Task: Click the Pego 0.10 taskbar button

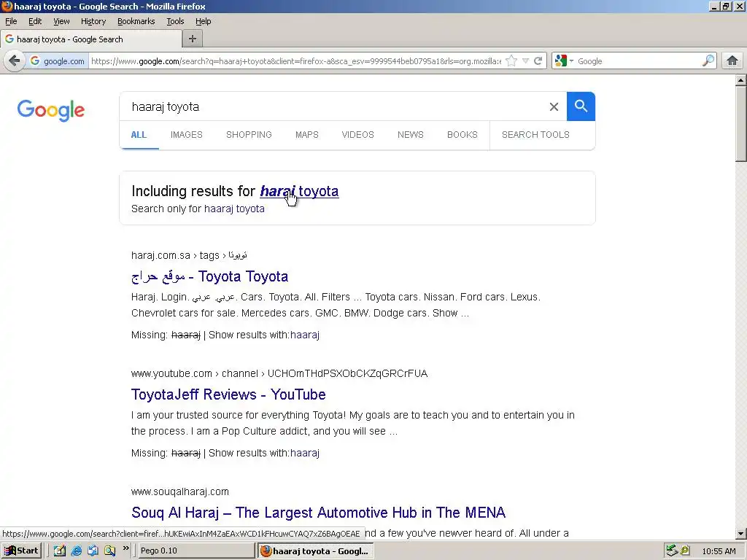Action: click(196, 551)
